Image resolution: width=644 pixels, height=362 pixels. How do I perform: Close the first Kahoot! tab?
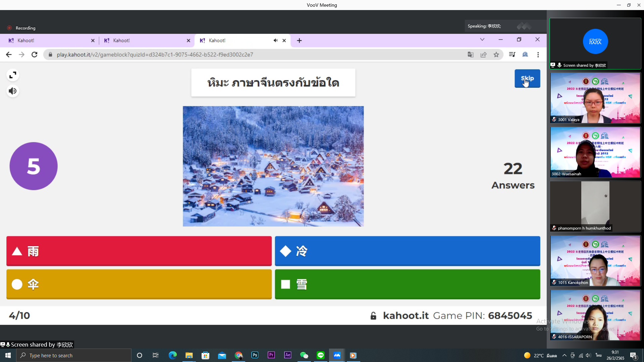[x=93, y=41]
